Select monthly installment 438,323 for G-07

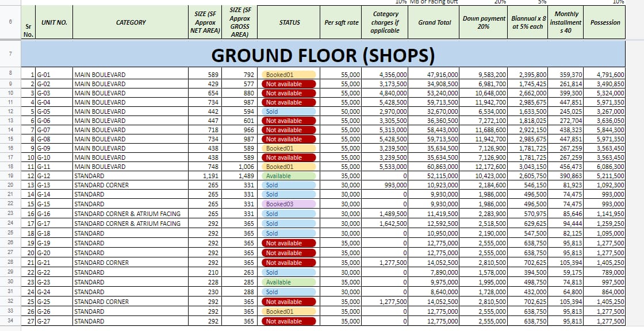pyautogui.click(x=566, y=130)
